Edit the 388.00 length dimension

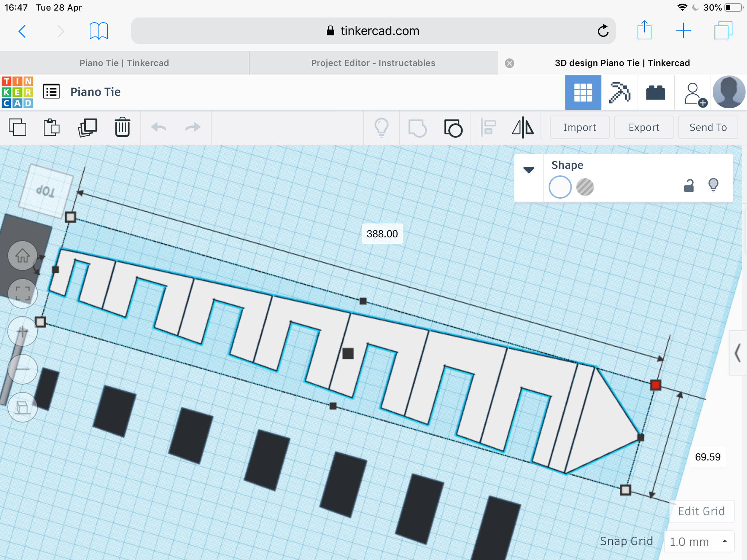tap(382, 234)
